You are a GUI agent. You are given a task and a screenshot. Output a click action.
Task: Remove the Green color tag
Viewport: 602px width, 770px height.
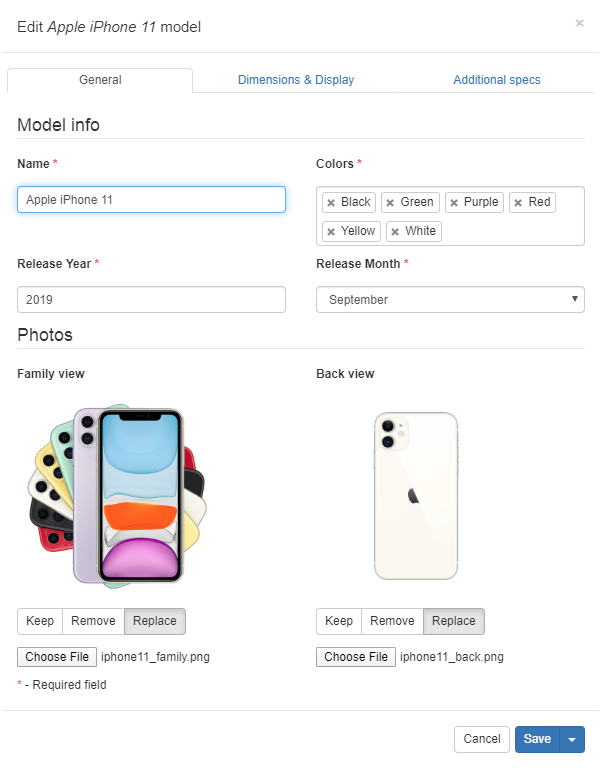click(390, 203)
